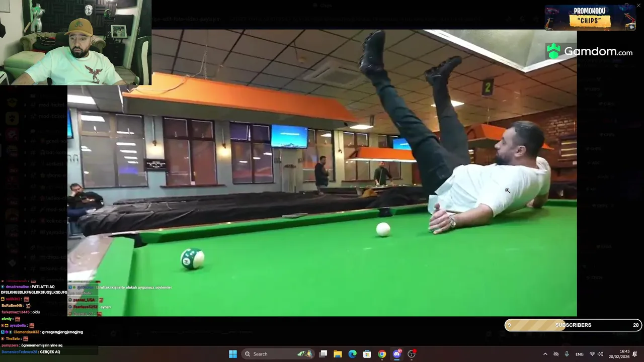Click the username dmadrenaline in chat
This screenshot has width=644, height=362.
(18, 287)
